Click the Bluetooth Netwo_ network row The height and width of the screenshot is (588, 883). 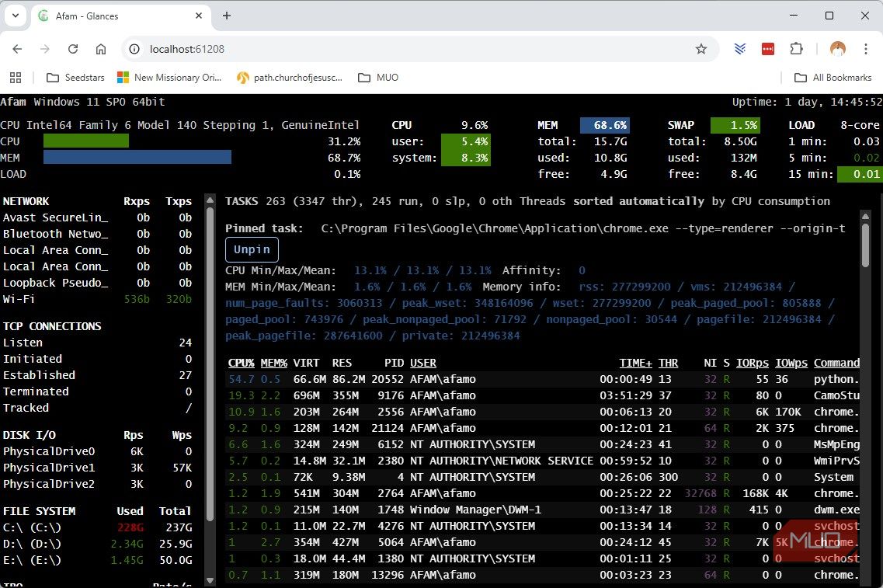pyautogui.click(x=97, y=234)
